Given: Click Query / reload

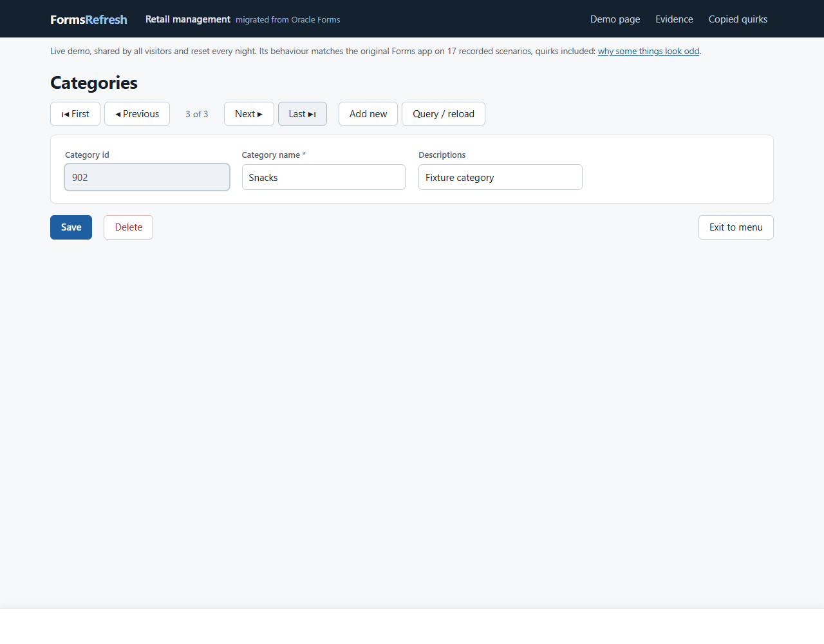Looking at the screenshot, I should click(444, 114).
